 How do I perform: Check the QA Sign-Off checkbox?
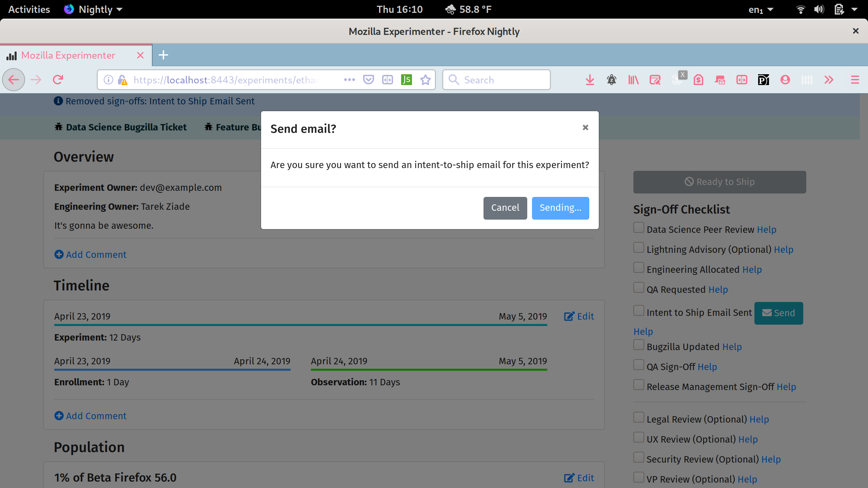639,365
